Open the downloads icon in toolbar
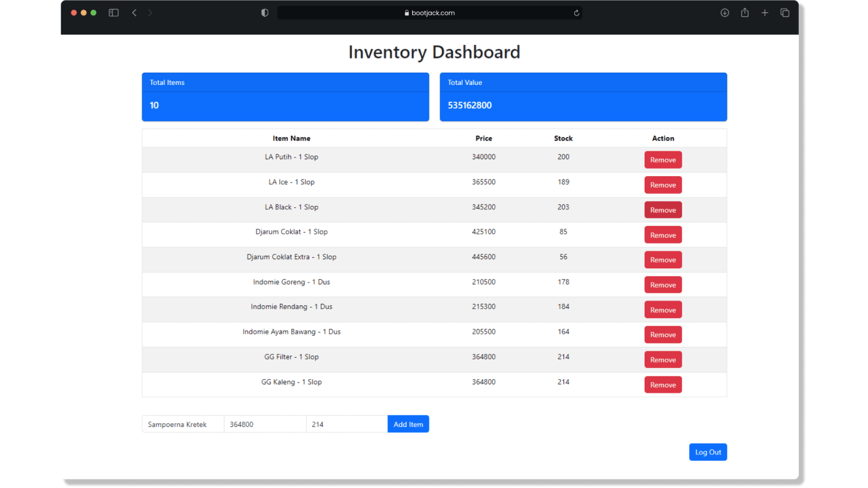The image size is (868, 488). point(725,13)
